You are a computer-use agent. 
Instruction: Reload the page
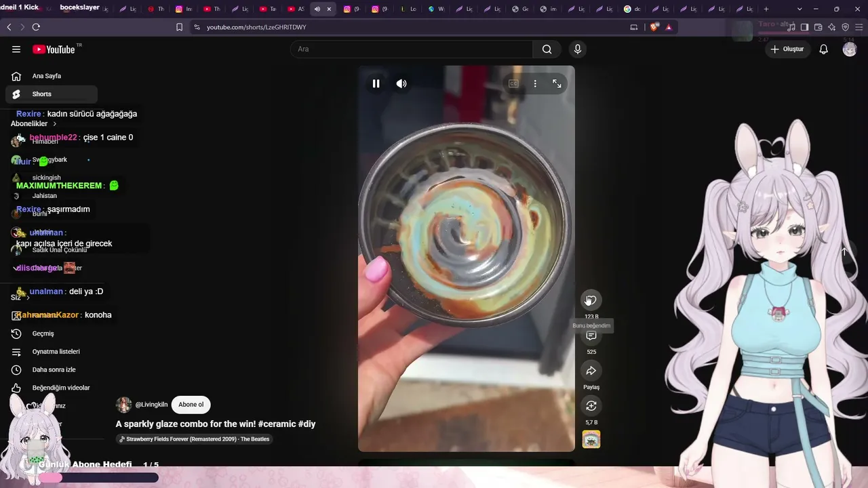pos(36,27)
